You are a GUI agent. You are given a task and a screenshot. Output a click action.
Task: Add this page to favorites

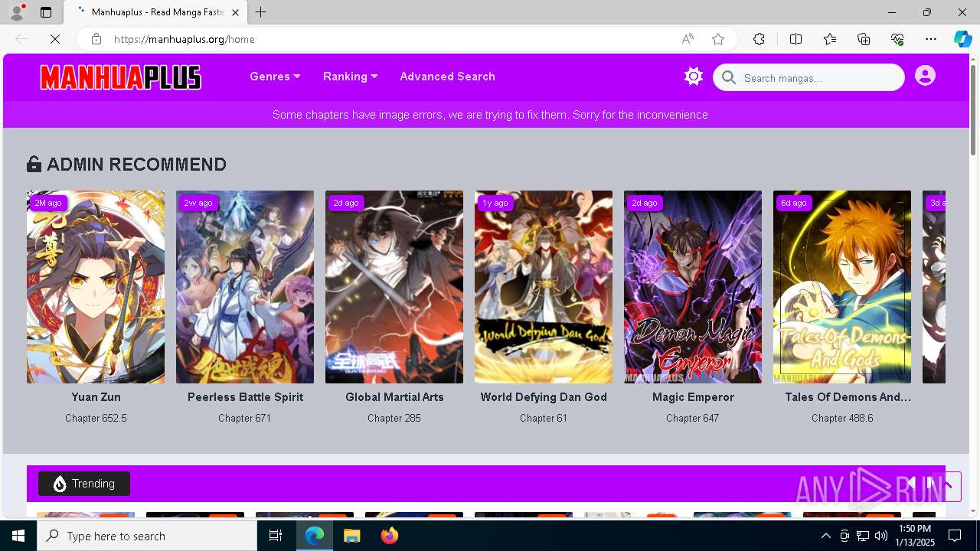pos(718,39)
